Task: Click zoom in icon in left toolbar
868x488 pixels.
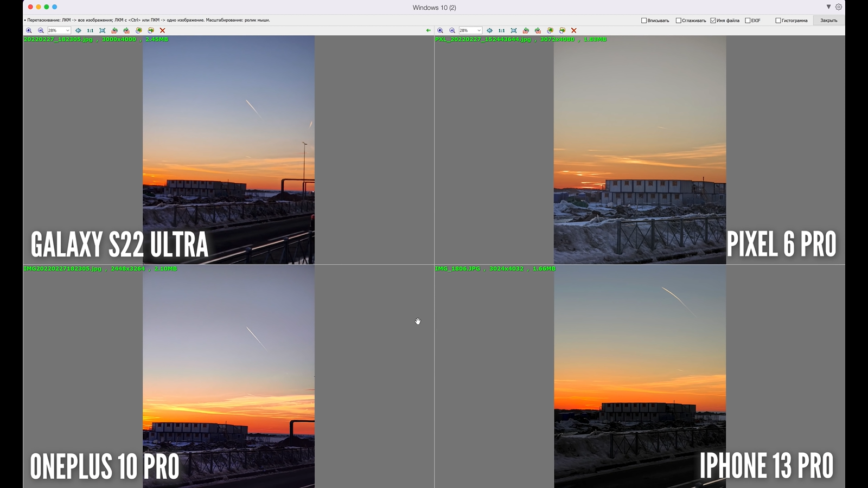Action: click(29, 30)
